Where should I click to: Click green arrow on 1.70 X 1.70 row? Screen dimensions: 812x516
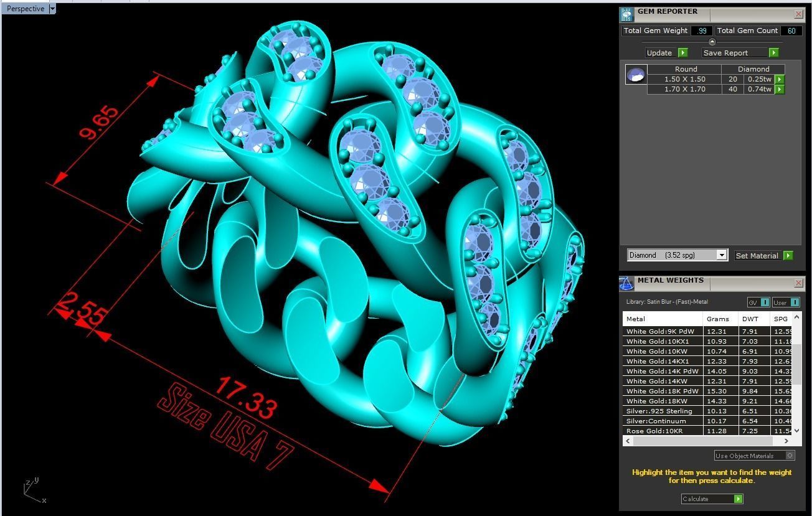click(780, 89)
